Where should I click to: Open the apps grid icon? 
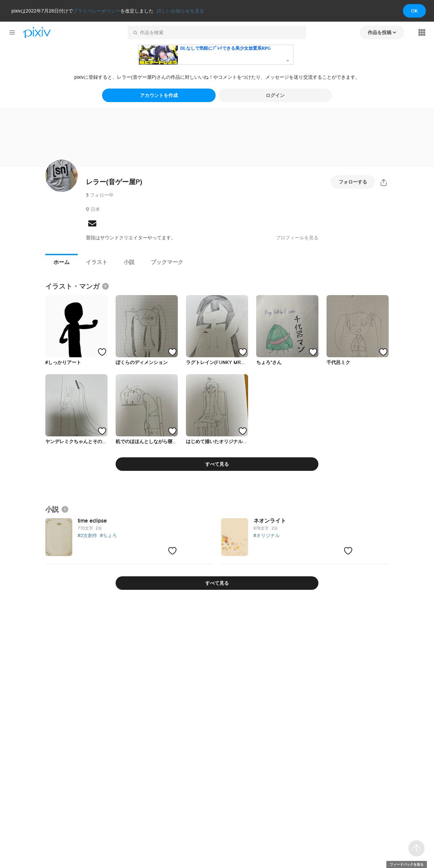[x=422, y=32]
